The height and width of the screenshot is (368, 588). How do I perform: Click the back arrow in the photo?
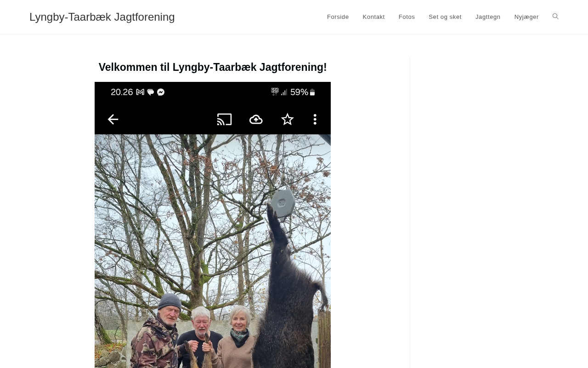coord(113,120)
